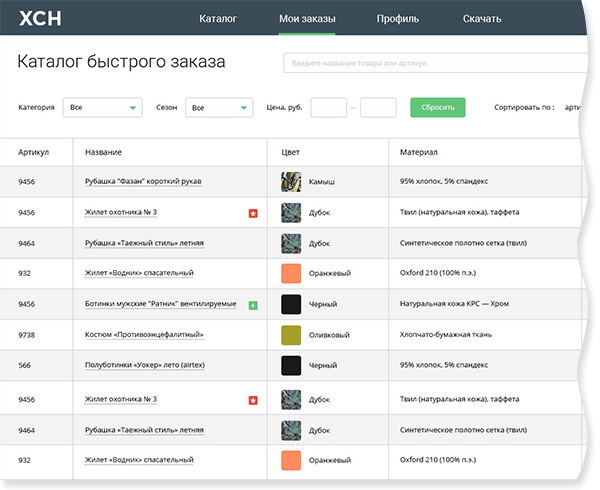
Task: Click article number 9738
Action: pos(26,335)
